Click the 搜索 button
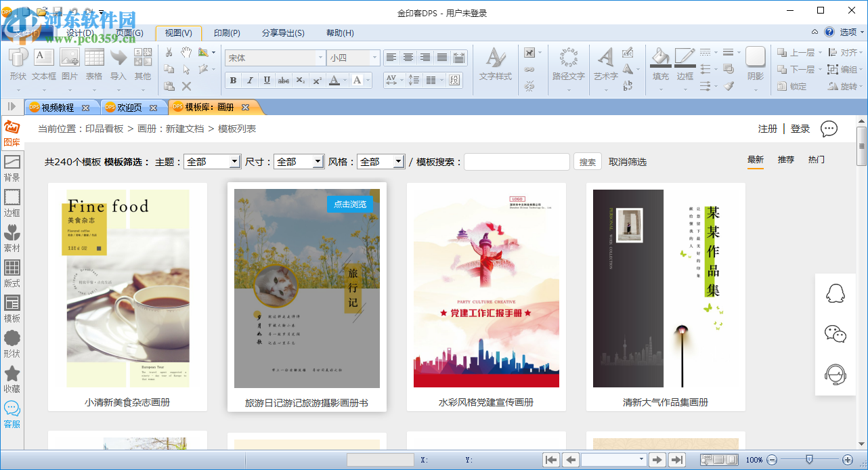868x470 pixels. 588,162
